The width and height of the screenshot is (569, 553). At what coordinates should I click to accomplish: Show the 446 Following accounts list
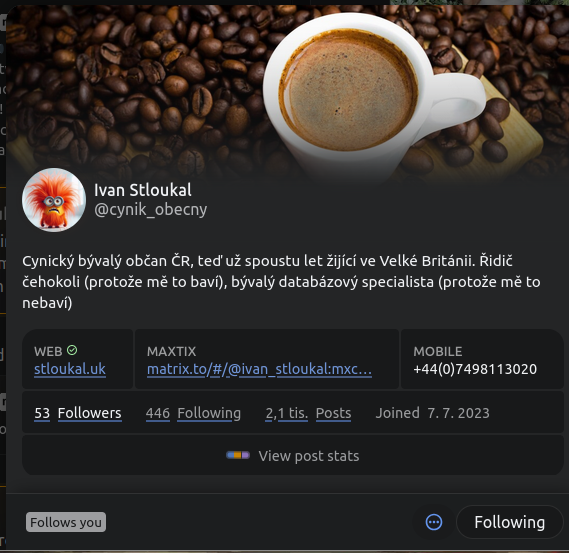[193, 413]
